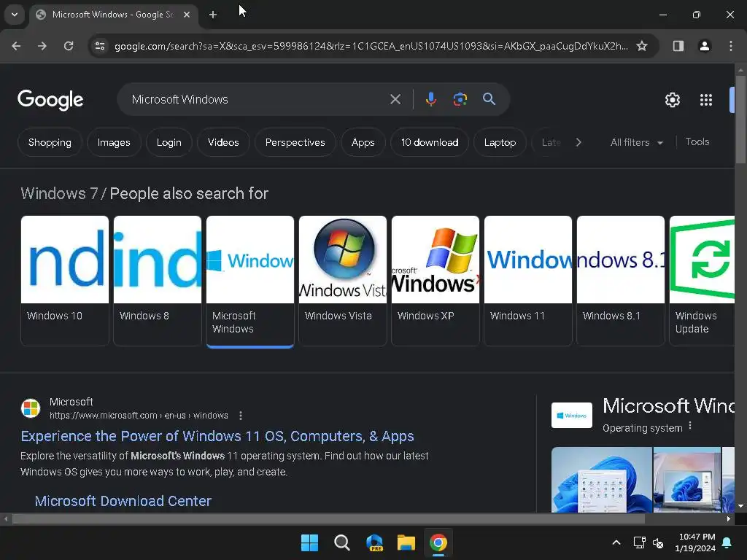Open the Windows 11 card
The image size is (747, 560).
click(528, 281)
